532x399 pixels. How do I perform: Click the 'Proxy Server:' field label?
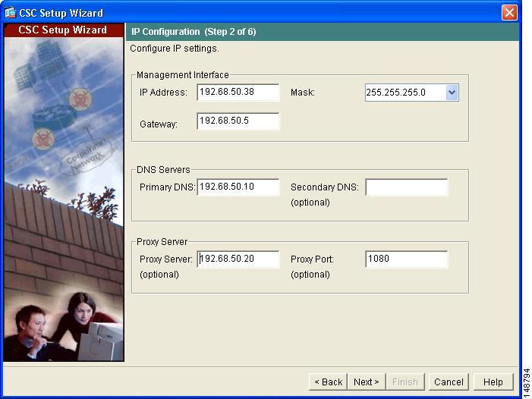tap(166, 259)
